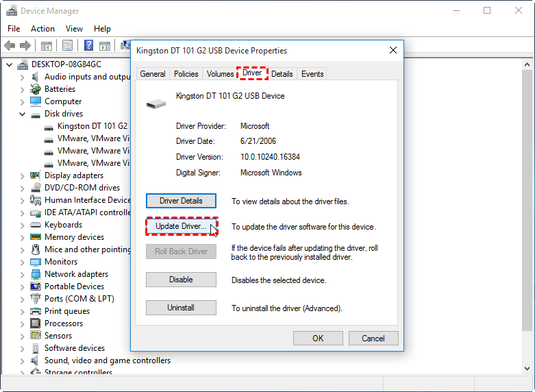535x392 pixels.
Task: Close the Kingston Properties dialog with X
Action: (x=393, y=51)
